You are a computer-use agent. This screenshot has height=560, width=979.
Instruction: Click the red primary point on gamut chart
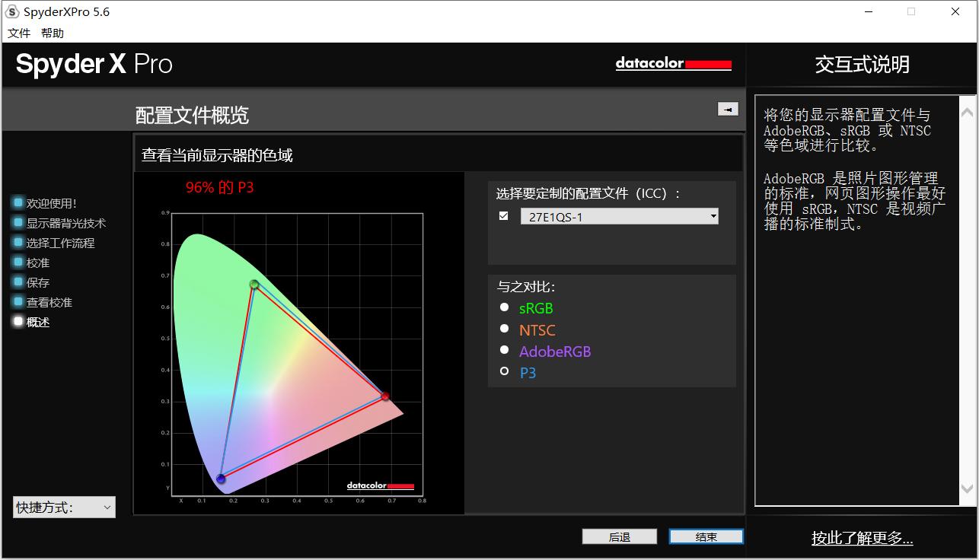pos(385,396)
